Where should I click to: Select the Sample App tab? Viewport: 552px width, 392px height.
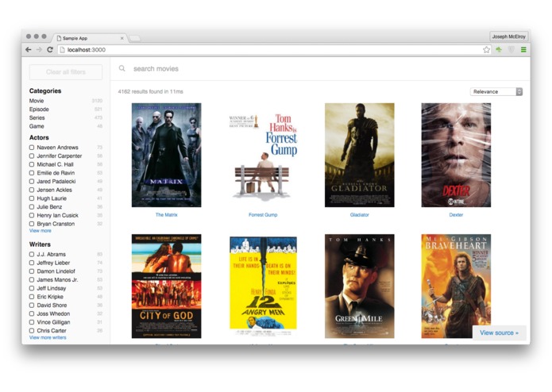point(90,38)
